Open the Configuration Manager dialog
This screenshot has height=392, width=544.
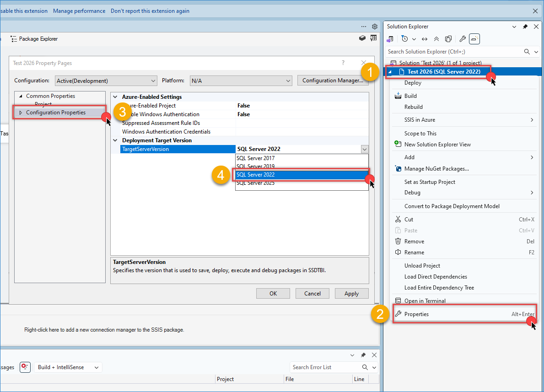[333, 80]
